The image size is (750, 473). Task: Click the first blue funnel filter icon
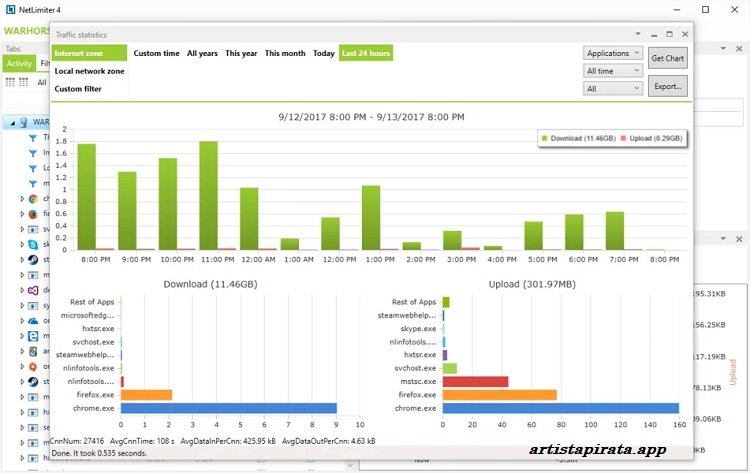point(32,138)
